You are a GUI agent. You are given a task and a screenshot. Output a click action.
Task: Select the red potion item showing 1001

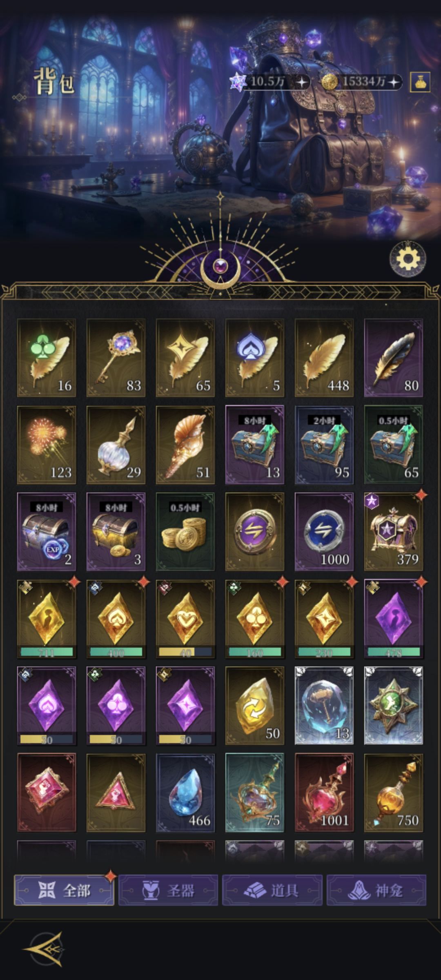coord(324,793)
